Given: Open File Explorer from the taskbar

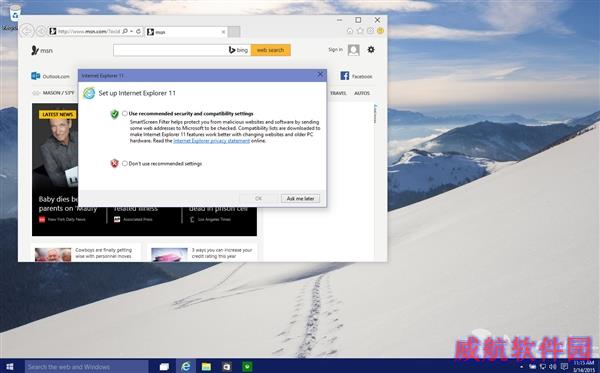Looking at the screenshot, I should tap(206, 366).
